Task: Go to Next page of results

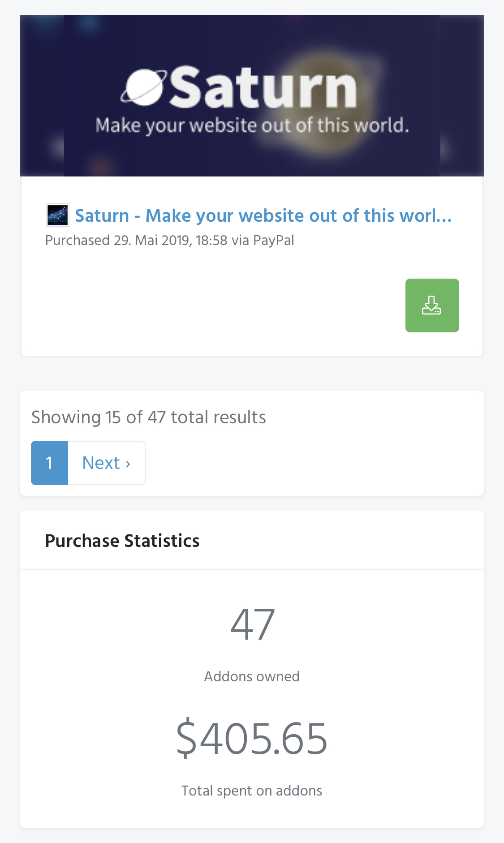Action: [x=107, y=463]
